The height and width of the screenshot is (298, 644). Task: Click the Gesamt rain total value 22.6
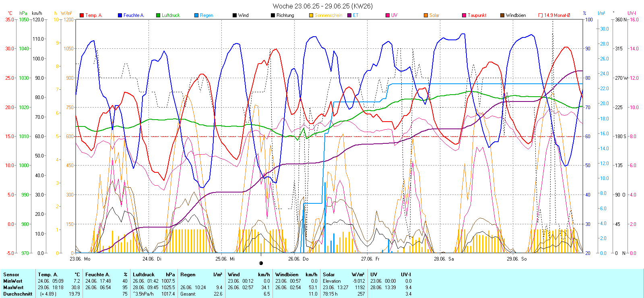218,294
